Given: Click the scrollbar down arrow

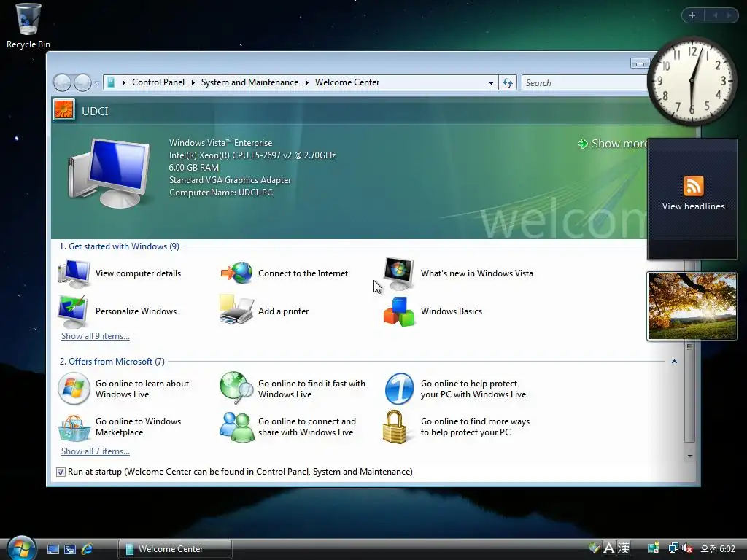Looking at the screenshot, I should (689, 456).
